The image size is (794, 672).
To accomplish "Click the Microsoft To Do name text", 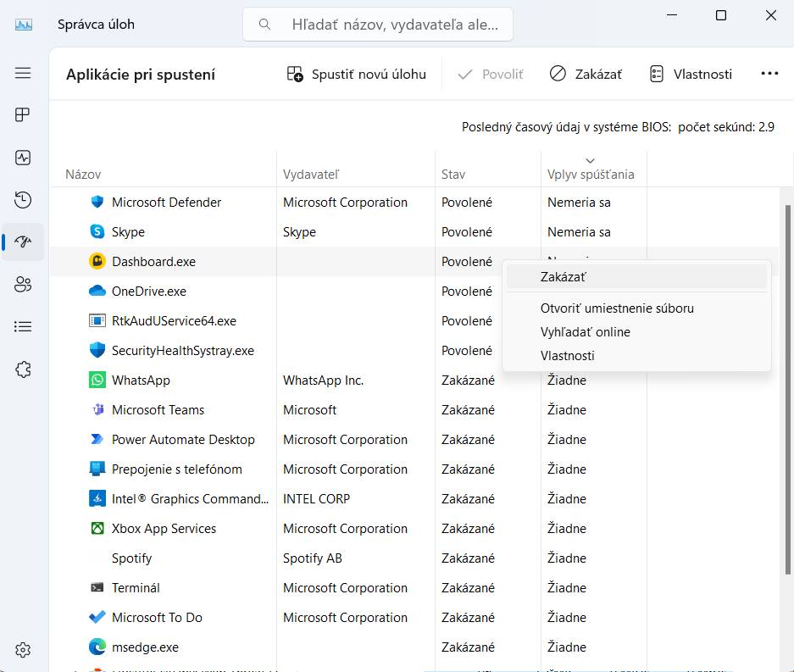I will tap(157, 617).
